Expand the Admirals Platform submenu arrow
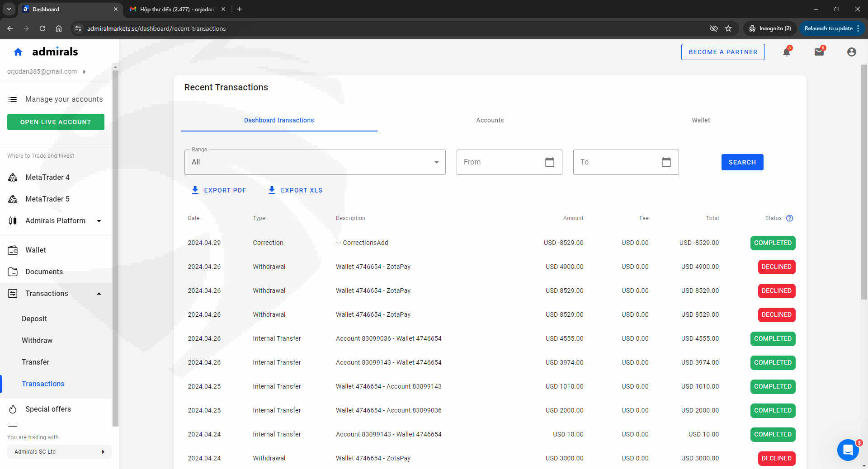This screenshot has height=469, width=868. [99, 221]
